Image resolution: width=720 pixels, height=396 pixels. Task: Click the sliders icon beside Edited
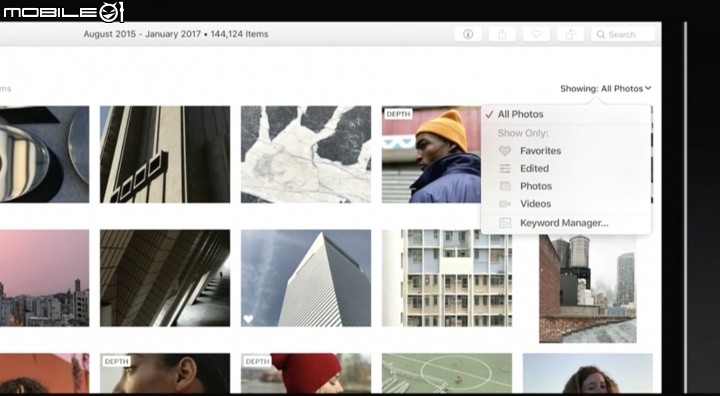(x=505, y=169)
